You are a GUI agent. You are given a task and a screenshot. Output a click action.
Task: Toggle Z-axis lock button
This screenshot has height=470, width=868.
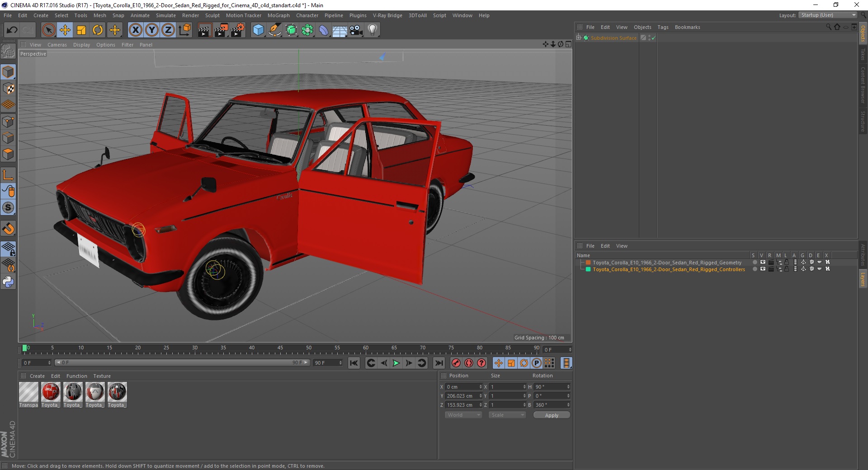pyautogui.click(x=168, y=30)
